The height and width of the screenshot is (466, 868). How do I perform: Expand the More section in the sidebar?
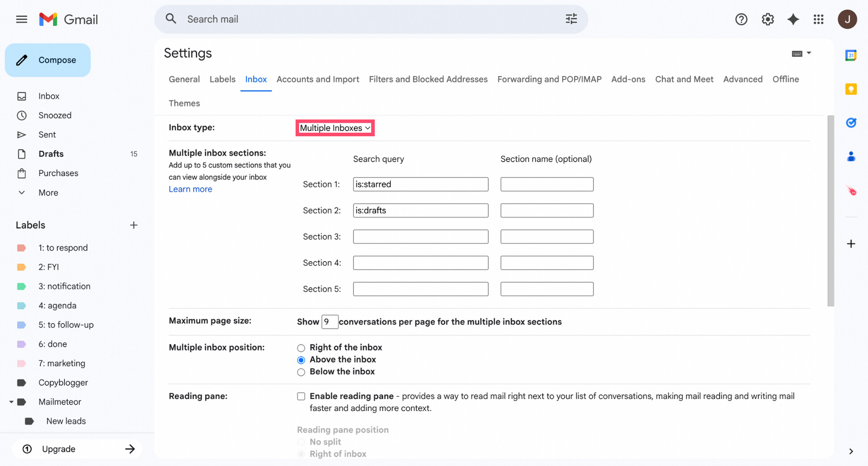coord(47,193)
